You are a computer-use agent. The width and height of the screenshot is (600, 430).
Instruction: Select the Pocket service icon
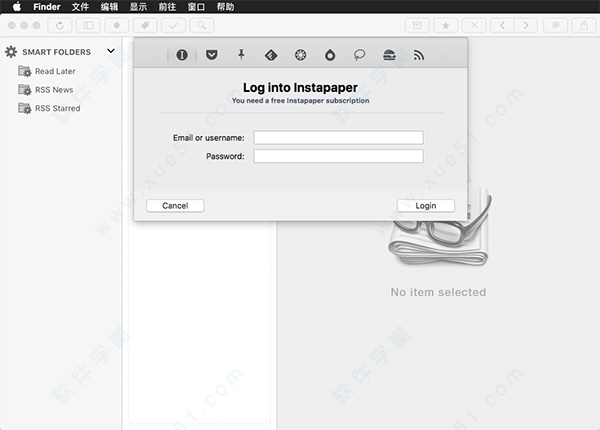point(212,55)
